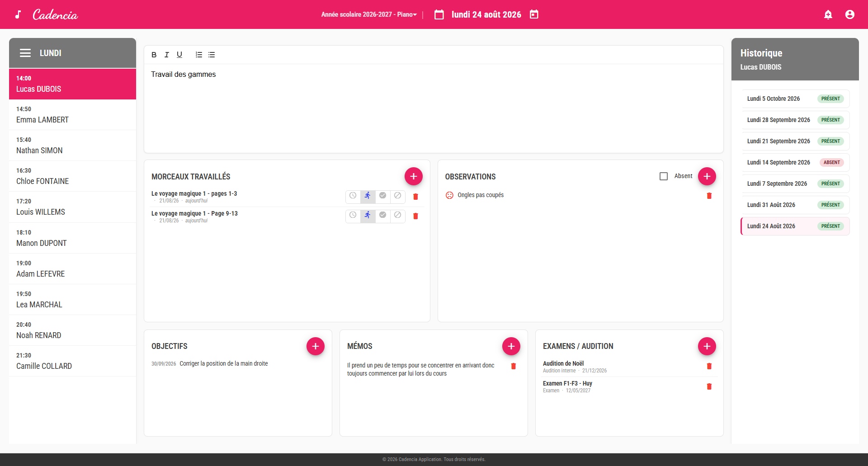Delete the piece Le voyage magique Page 9-13
This screenshot has height=466, width=868.
416,216
